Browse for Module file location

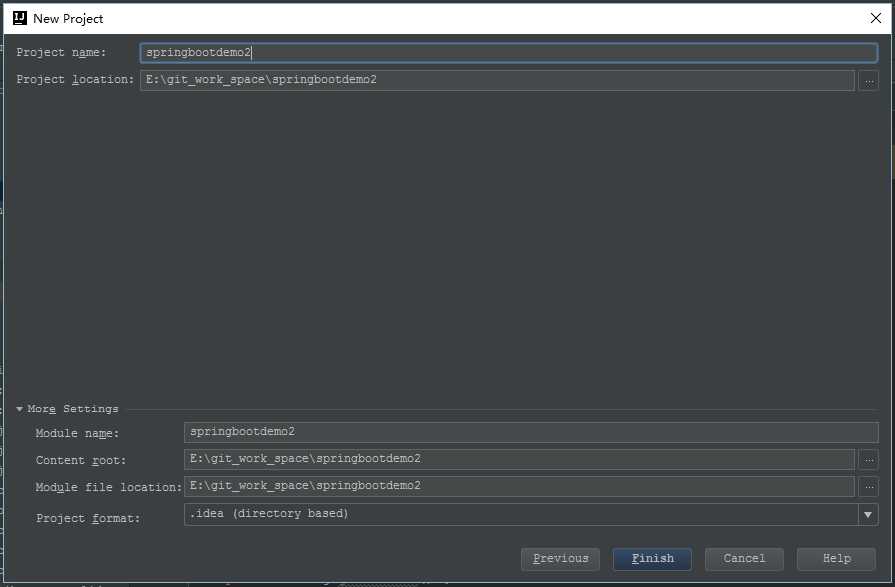(x=869, y=487)
